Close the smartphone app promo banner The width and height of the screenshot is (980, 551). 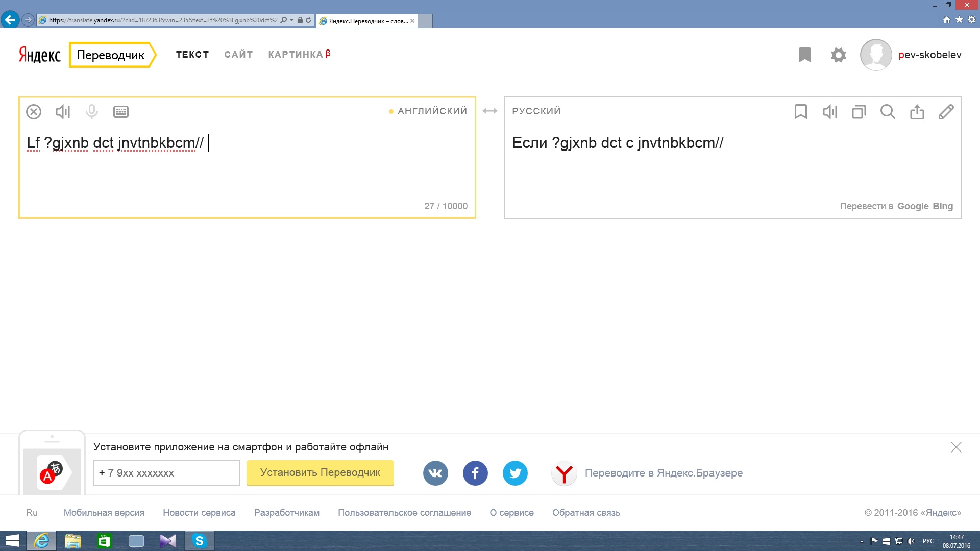coord(956,447)
